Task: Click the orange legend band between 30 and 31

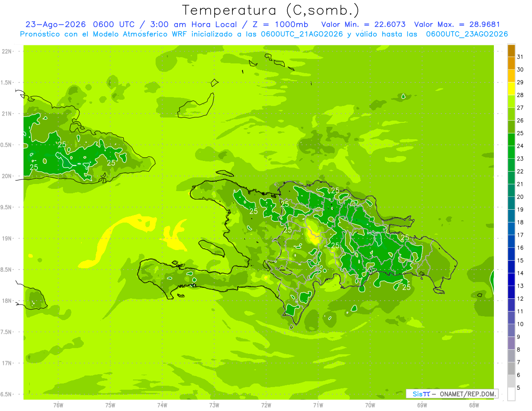Action: tap(511, 63)
